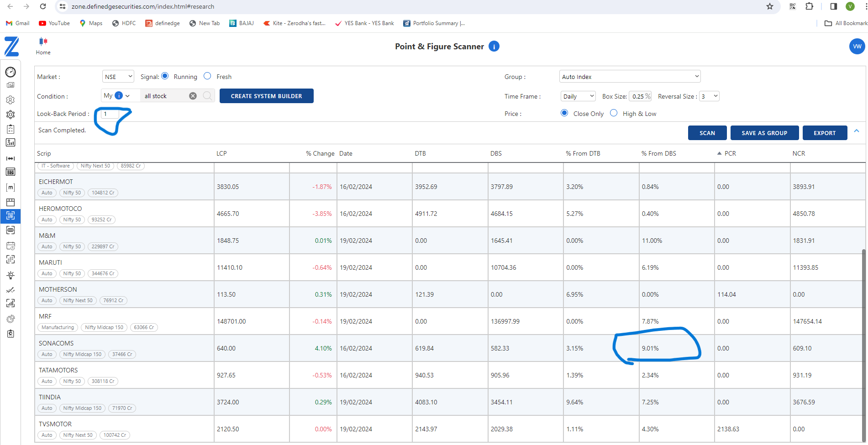Click the Manufacturing tag under MRF
The width and height of the screenshot is (868, 445).
pyautogui.click(x=58, y=327)
